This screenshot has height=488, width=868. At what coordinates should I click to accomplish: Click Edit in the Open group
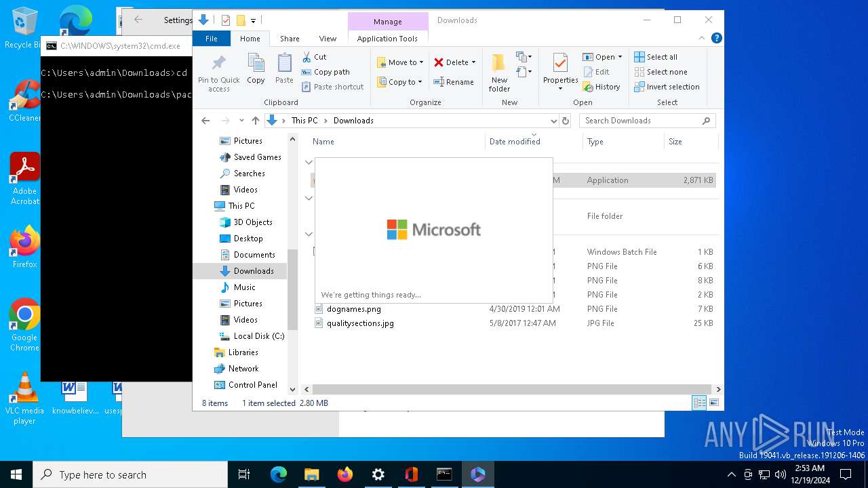click(x=595, y=72)
